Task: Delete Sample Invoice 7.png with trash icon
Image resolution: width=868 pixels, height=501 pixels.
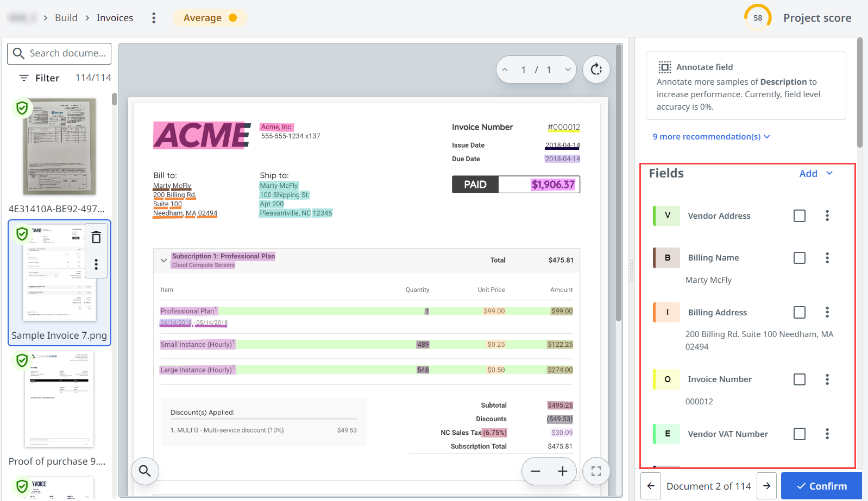Action: 96,237
